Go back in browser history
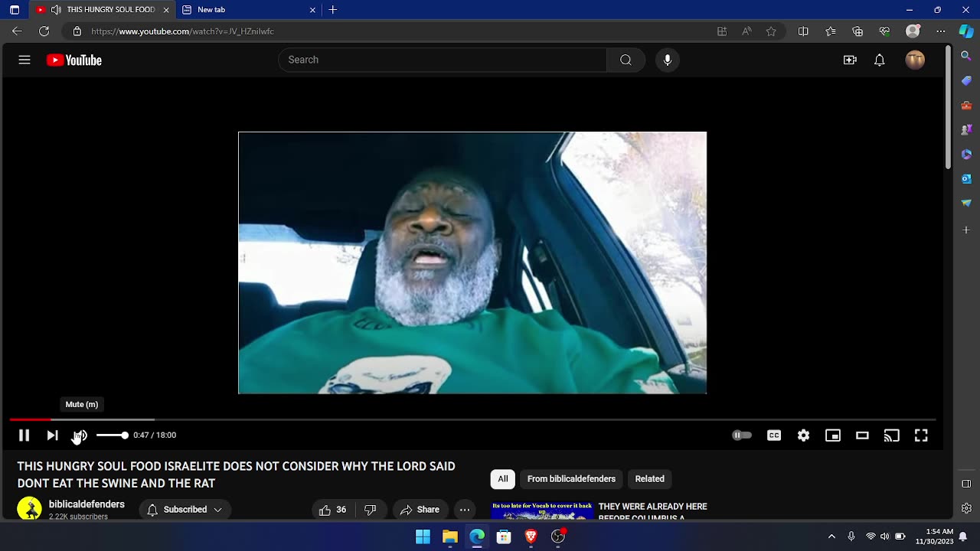The width and height of the screenshot is (980, 551). pyautogui.click(x=18, y=31)
